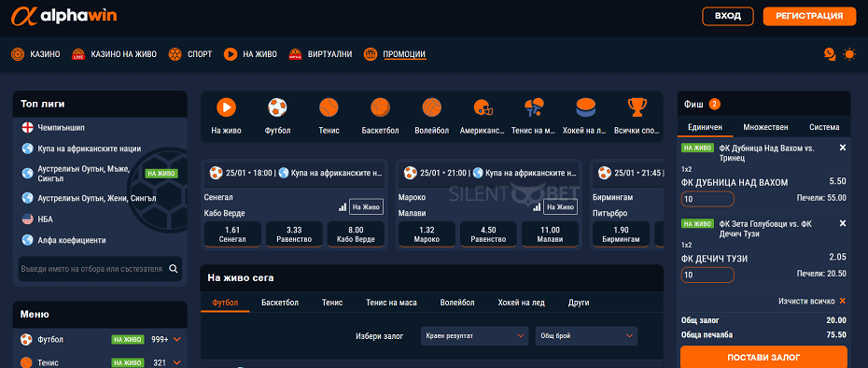Click Изчисти всичко to clear slip
868x368 pixels.
click(812, 301)
